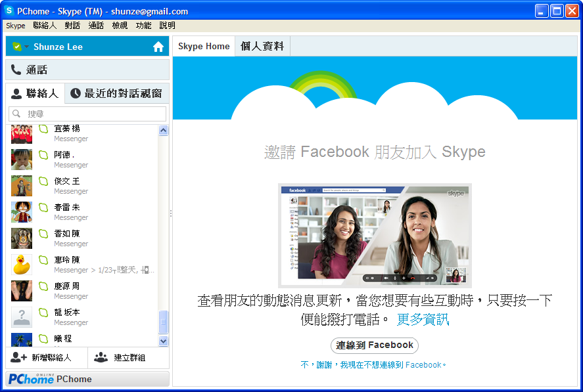This screenshot has height=392, width=583.
Task: Open the 功能 tools menu
Action: pyautogui.click(x=143, y=26)
